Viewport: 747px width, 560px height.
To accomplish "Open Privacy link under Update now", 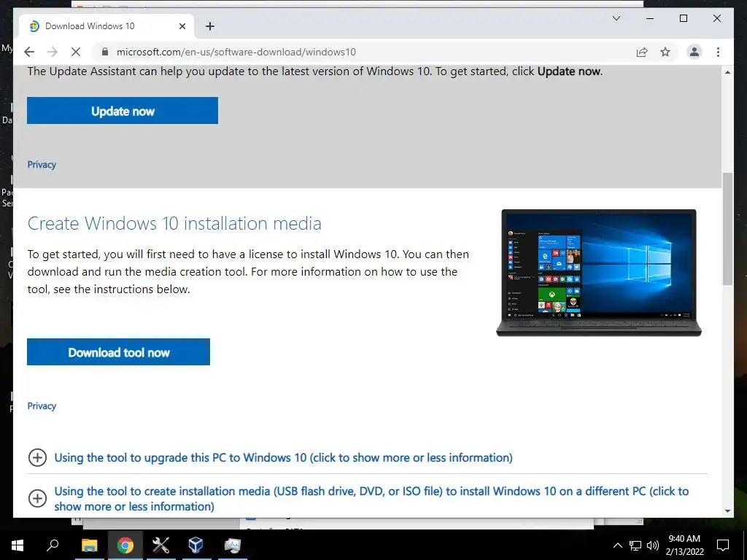I will click(x=42, y=165).
